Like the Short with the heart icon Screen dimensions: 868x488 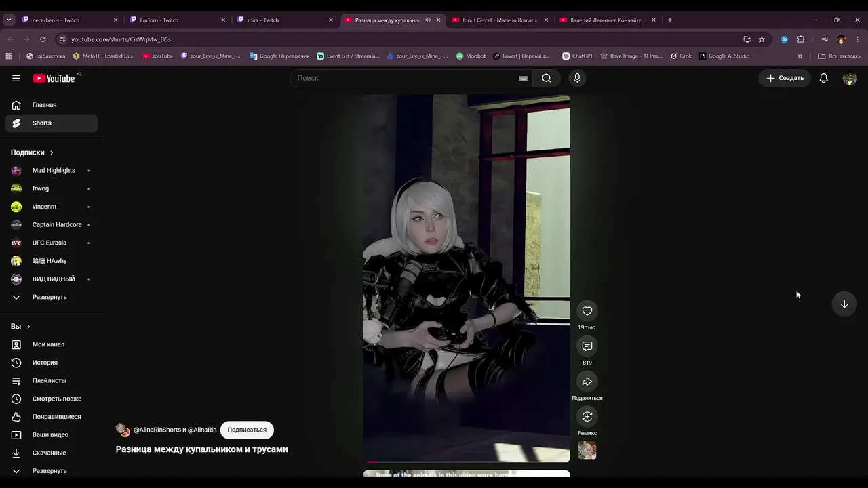(x=587, y=311)
